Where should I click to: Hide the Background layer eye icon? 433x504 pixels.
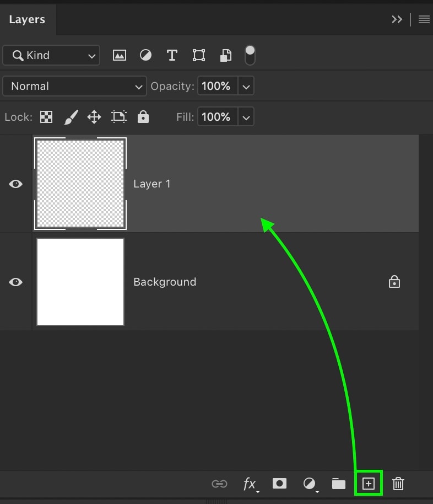pos(16,282)
